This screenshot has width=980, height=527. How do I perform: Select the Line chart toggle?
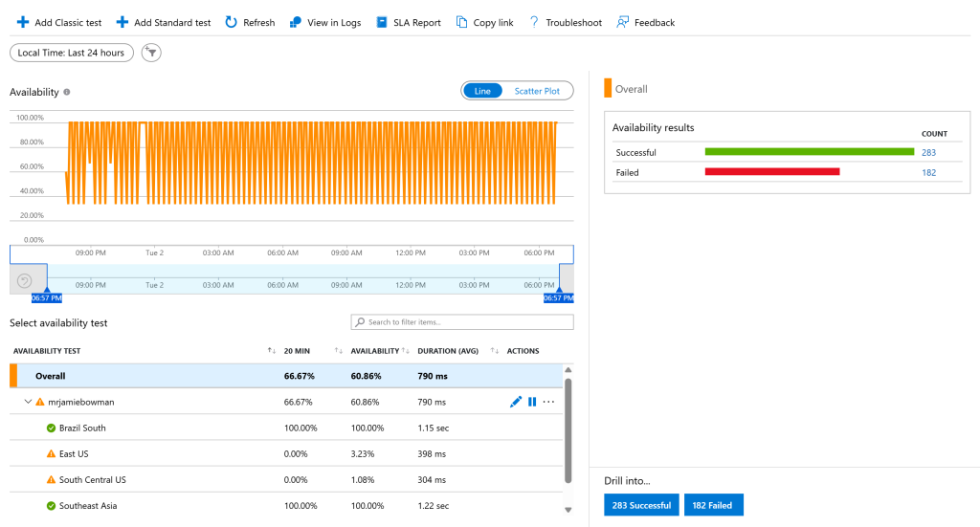(x=482, y=91)
